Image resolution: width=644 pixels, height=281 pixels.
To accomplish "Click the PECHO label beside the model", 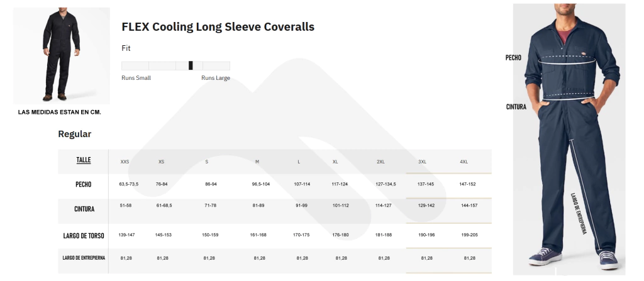I will tap(514, 57).
